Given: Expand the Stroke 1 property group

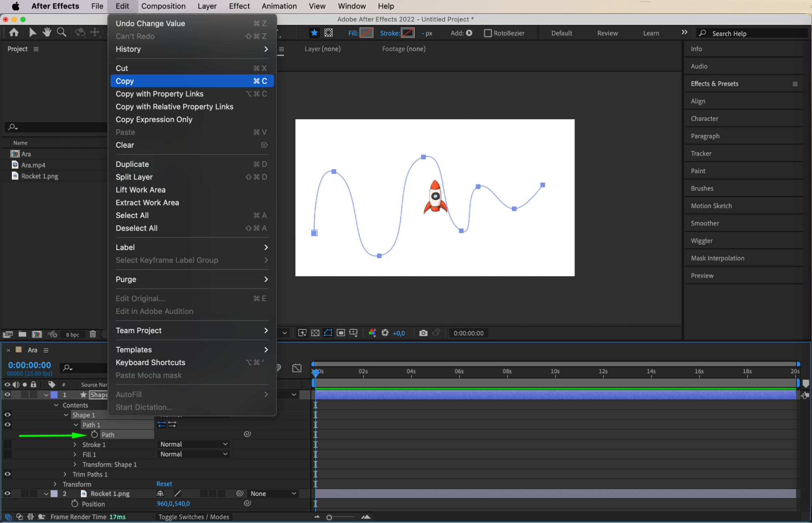Looking at the screenshot, I should pos(75,445).
